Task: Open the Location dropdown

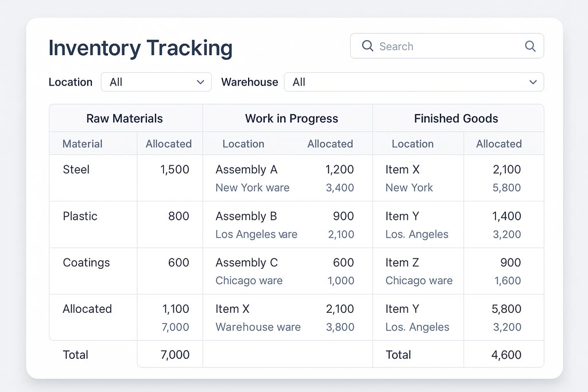Action: coord(156,82)
